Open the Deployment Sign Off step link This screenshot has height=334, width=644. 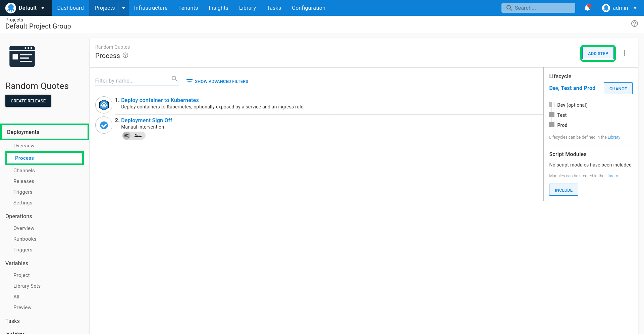click(x=147, y=120)
